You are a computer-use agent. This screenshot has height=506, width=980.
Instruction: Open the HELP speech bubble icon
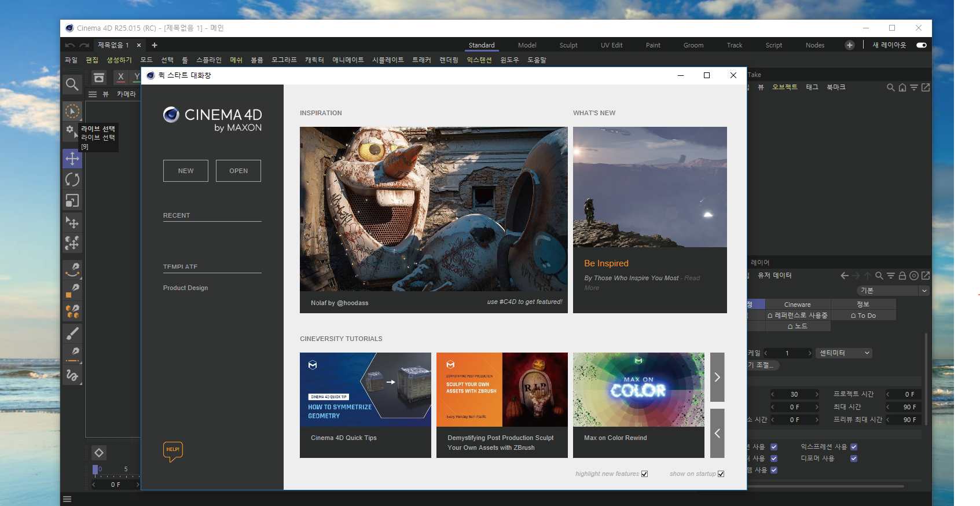pos(173,451)
